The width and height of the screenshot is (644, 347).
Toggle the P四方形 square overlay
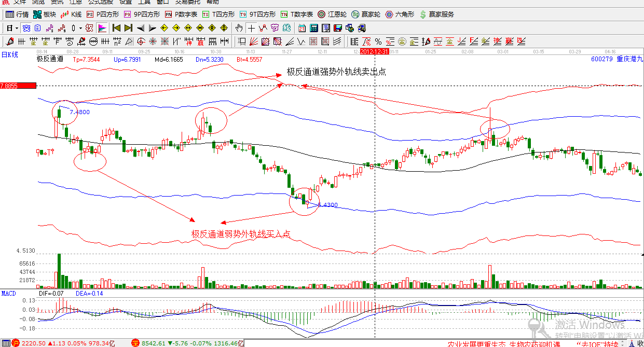point(102,15)
